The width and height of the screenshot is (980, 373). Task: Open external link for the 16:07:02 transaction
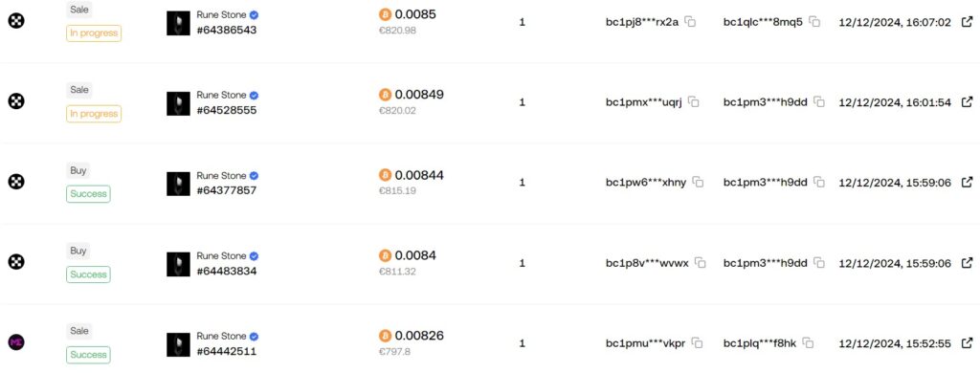pyautogui.click(x=967, y=22)
